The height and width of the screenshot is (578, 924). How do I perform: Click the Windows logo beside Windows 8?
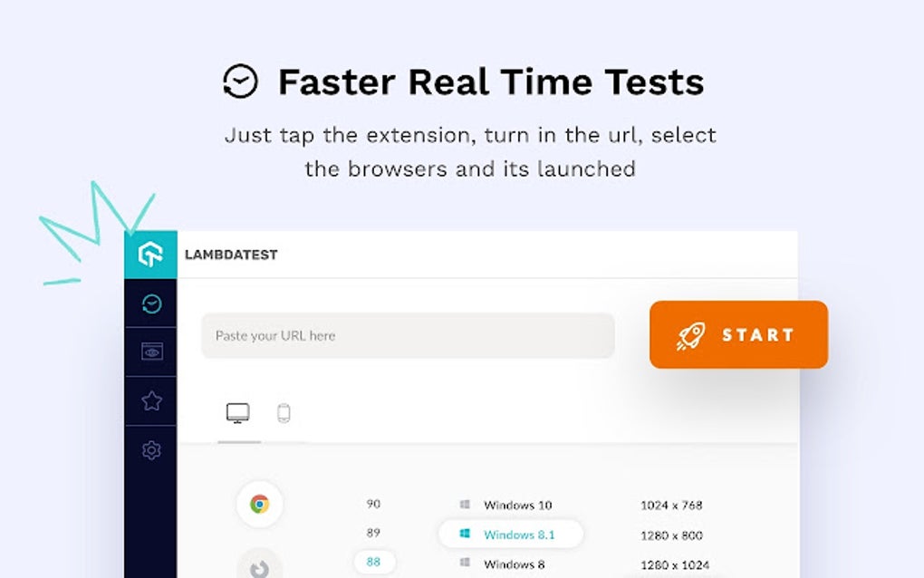point(466,564)
